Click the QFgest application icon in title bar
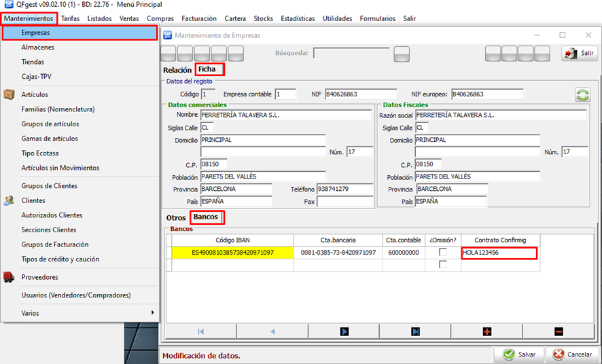The height and width of the screenshot is (364, 602). click(x=8, y=5)
